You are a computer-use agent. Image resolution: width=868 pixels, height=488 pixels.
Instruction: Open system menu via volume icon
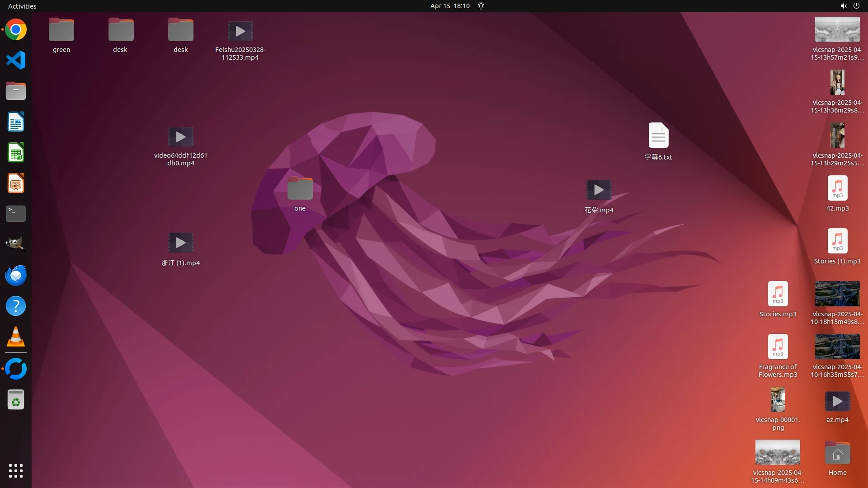843,6
